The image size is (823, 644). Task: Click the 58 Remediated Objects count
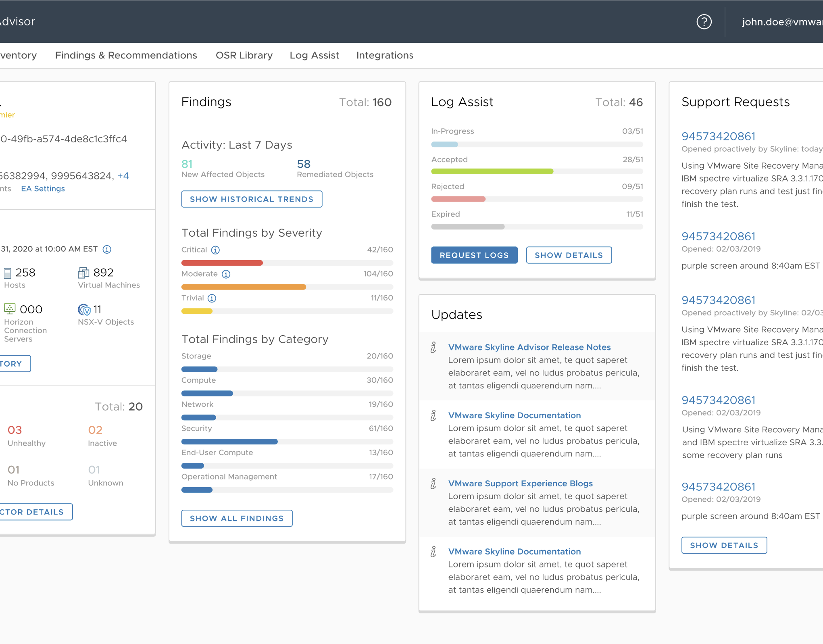pos(304,164)
